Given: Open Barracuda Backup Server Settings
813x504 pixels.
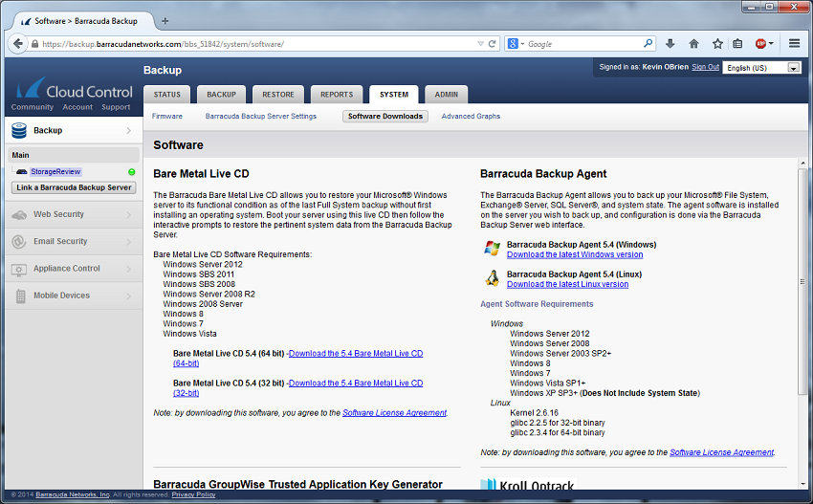Looking at the screenshot, I should pos(261,116).
